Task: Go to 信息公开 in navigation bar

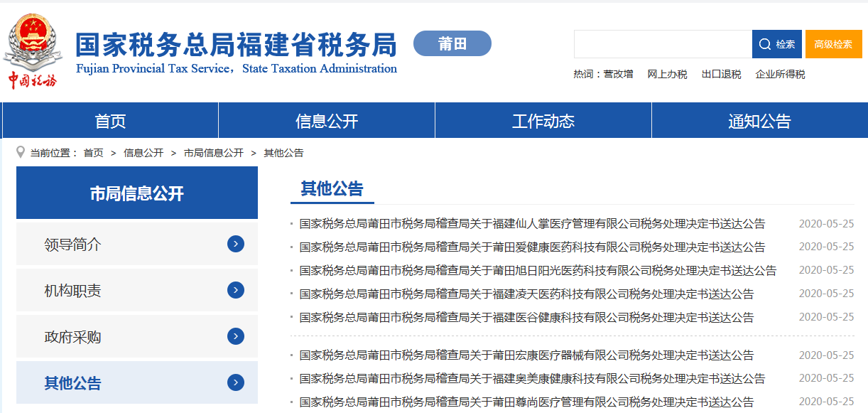Action: coord(327,121)
